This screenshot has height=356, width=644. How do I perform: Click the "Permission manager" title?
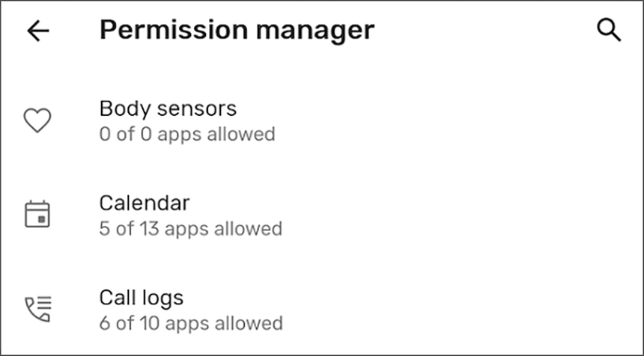237,31
